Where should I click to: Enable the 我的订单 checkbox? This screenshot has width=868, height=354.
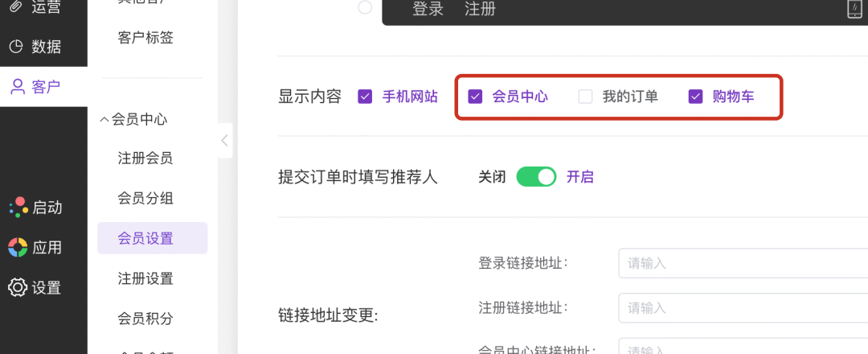pos(586,97)
